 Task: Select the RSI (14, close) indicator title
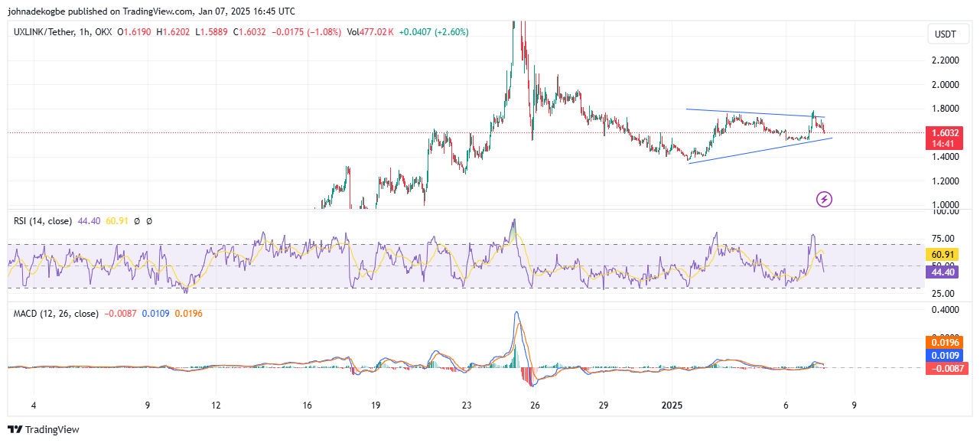point(43,221)
